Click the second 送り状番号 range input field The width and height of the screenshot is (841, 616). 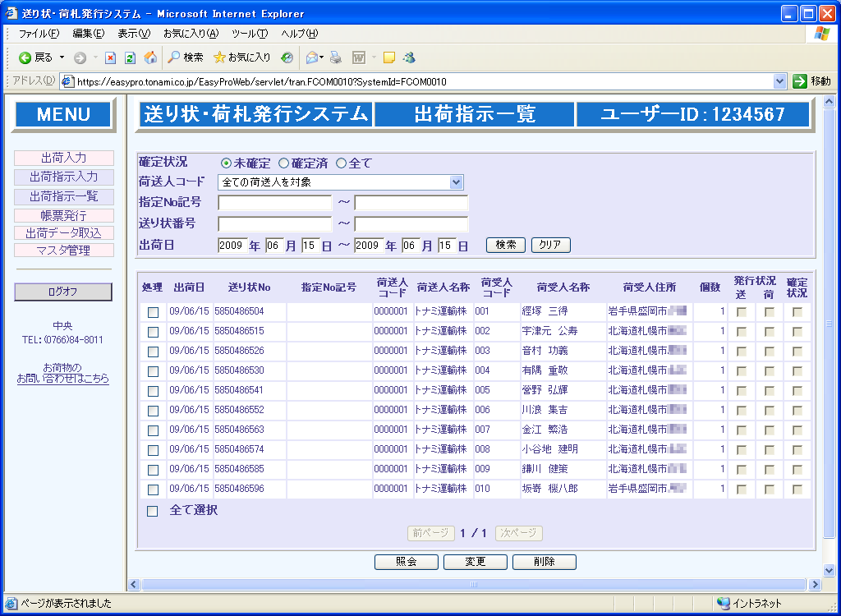click(x=411, y=223)
